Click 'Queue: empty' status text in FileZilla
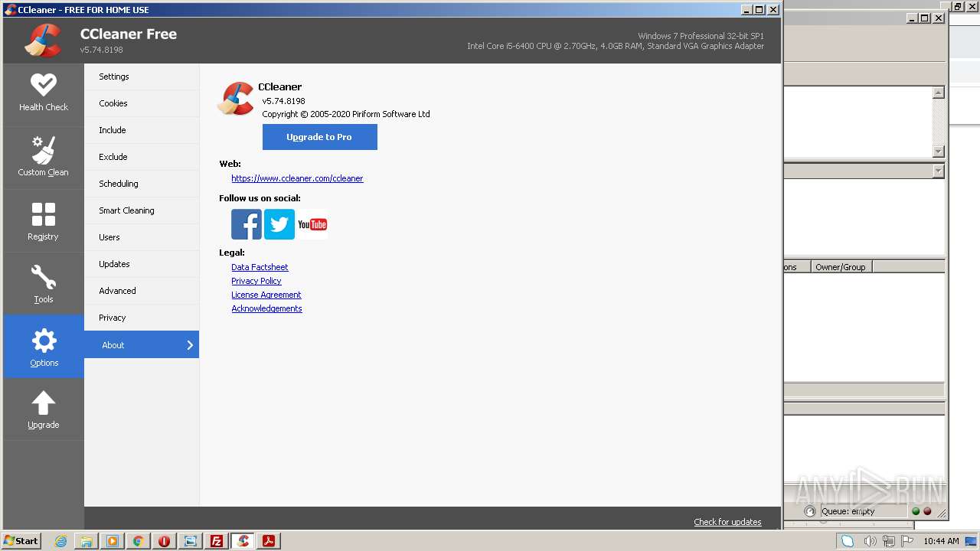This screenshot has width=980, height=551. tap(848, 511)
